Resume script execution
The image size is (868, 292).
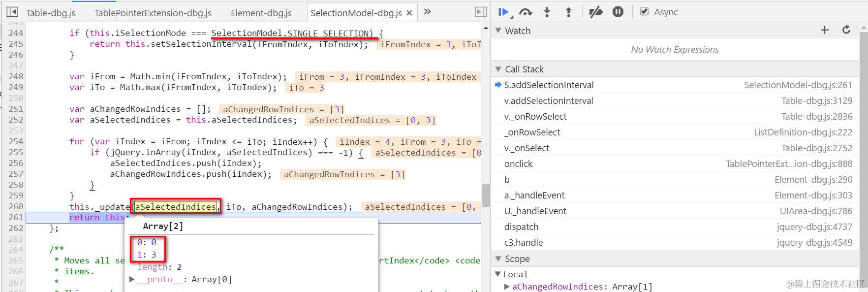503,12
